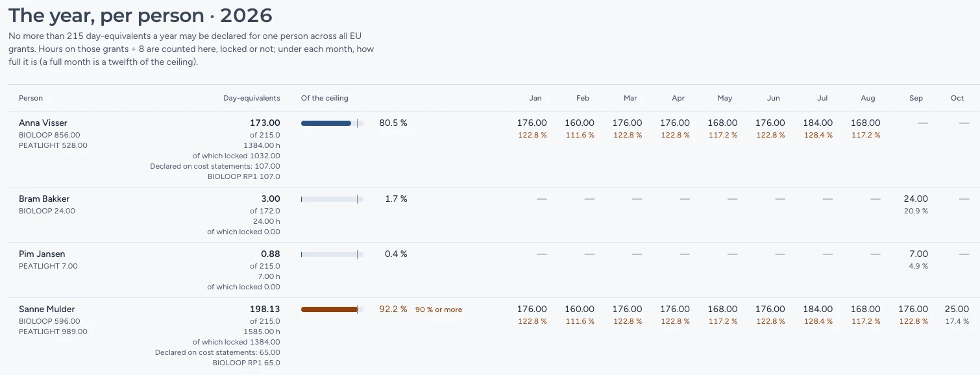Click the page title 'The year, per person · 2026'
The height and width of the screenshot is (375, 980).
[140, 15]
